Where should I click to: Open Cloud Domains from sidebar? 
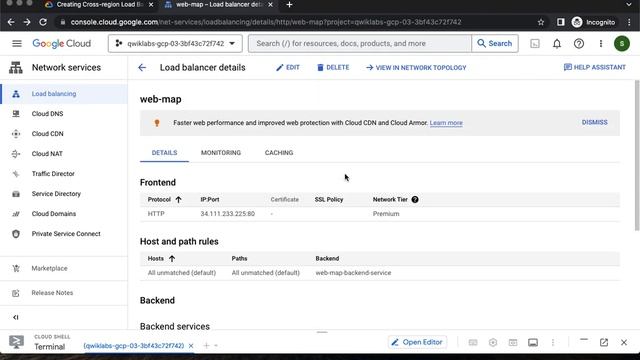coord(53,213)
